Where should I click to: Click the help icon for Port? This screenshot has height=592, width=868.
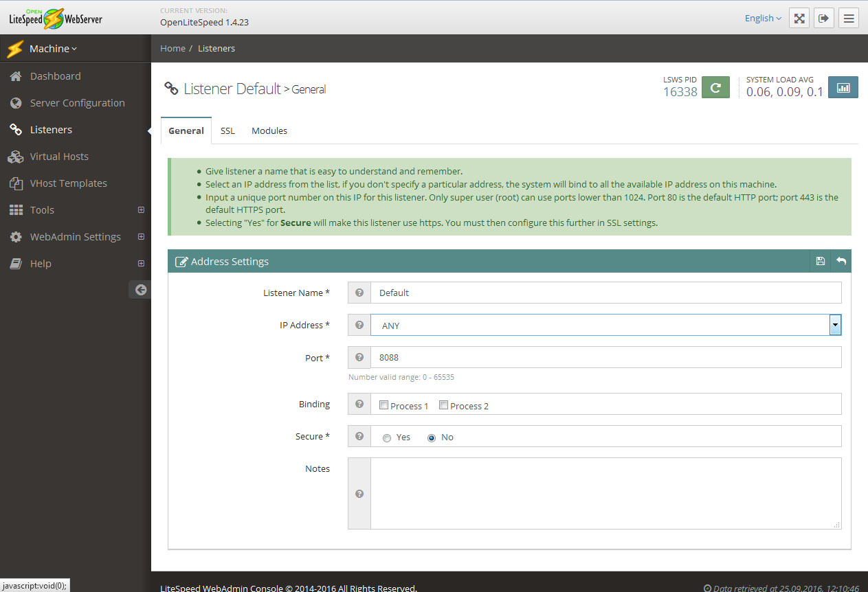click(359, 357)
